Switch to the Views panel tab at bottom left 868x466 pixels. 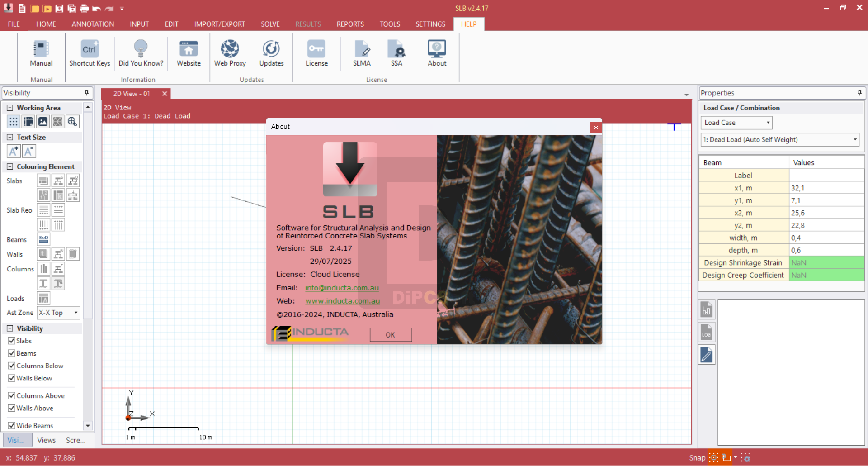(x=46, y=440)
